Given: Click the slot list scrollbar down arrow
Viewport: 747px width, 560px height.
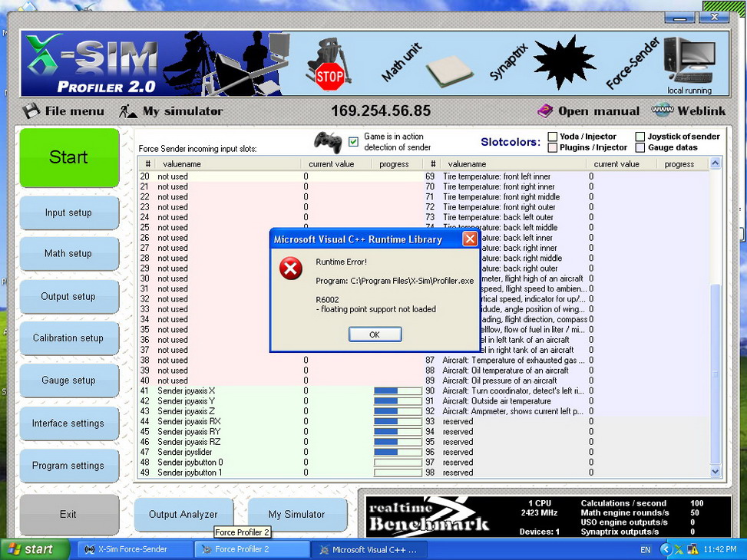Looking at the screenshot, I should click(x=715, y=472).
